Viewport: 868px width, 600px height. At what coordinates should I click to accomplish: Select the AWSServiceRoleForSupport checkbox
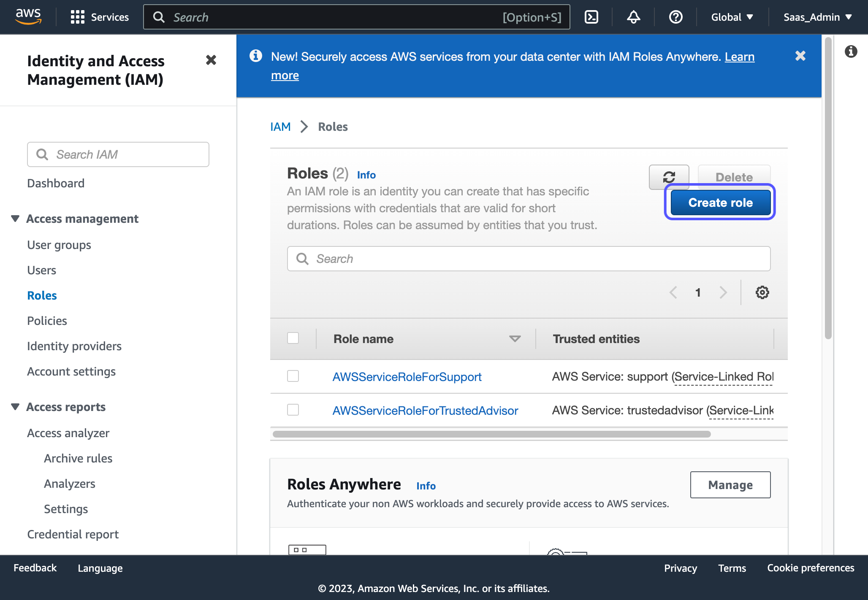pyautogui.click(x=293, y=376)
